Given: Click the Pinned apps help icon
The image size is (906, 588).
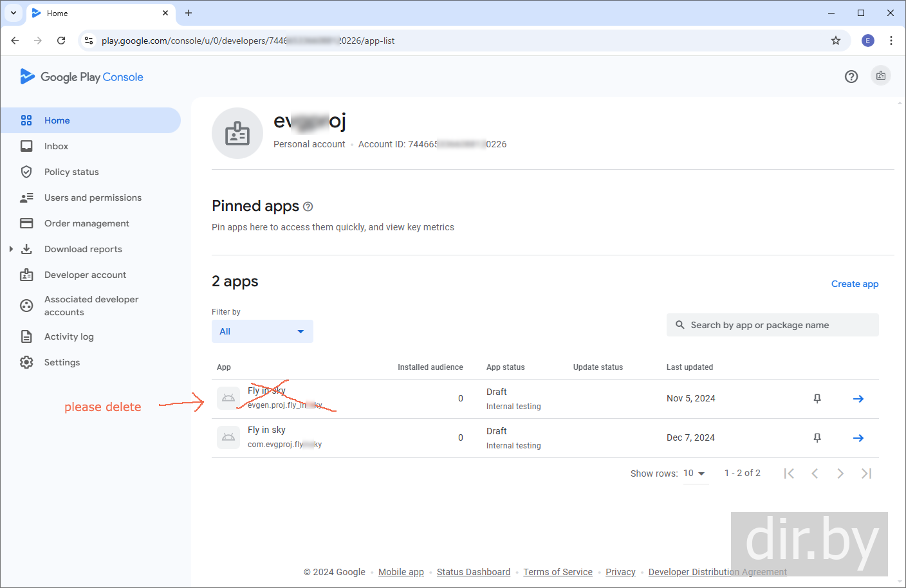Looking at the screenshot, I should tap(308, 207).
